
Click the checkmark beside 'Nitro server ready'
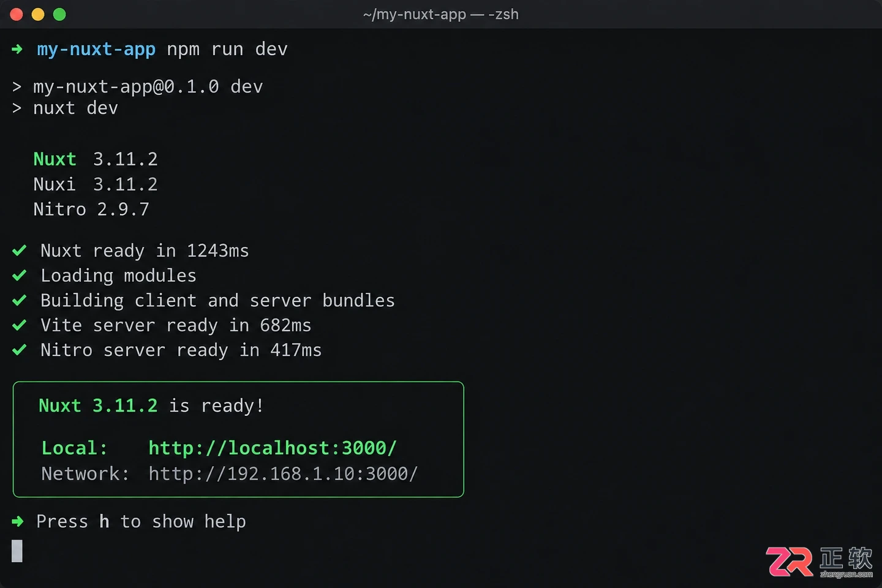click(19, 350)
